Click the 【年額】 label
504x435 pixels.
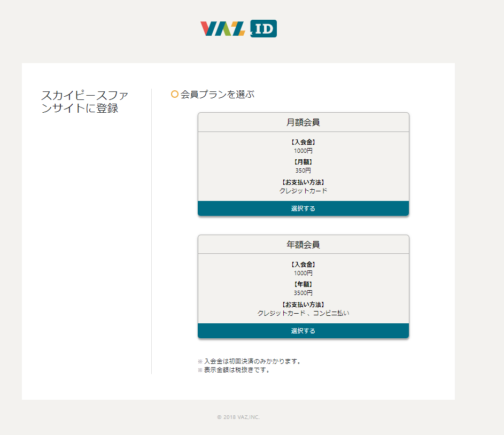click(303, 284)
